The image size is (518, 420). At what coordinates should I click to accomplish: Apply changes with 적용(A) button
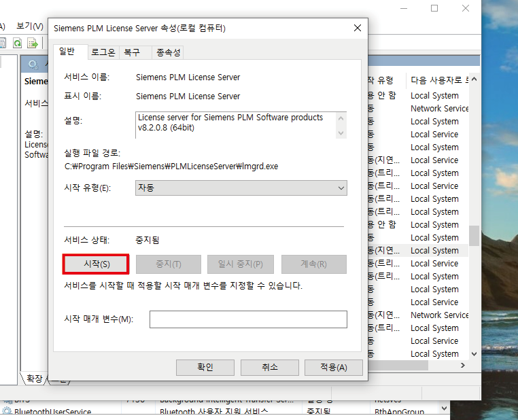[x=333, y=368]
